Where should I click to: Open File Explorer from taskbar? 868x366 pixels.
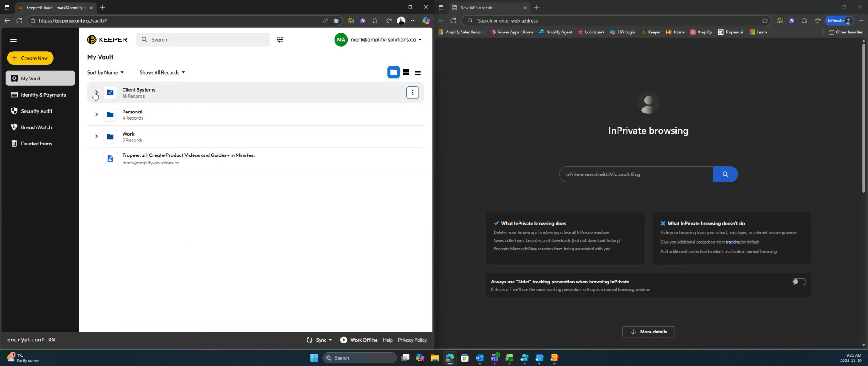(435, 358)
